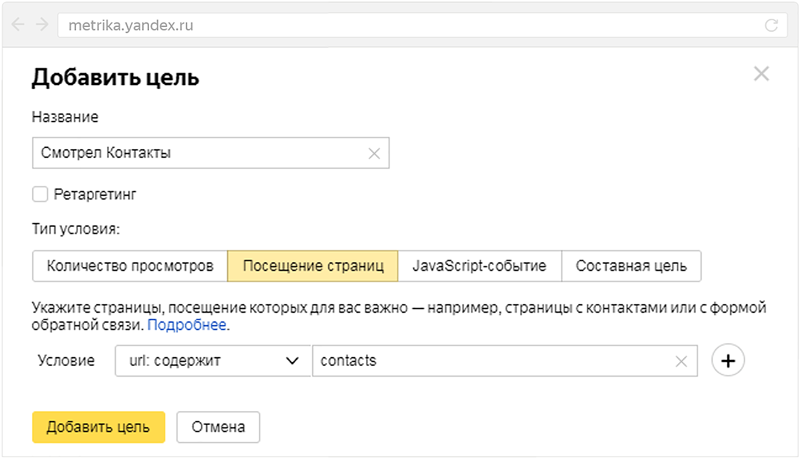The width and height of the screenshot is (800, 458).
Task: Open the Подробнее link
Action: 188,325
